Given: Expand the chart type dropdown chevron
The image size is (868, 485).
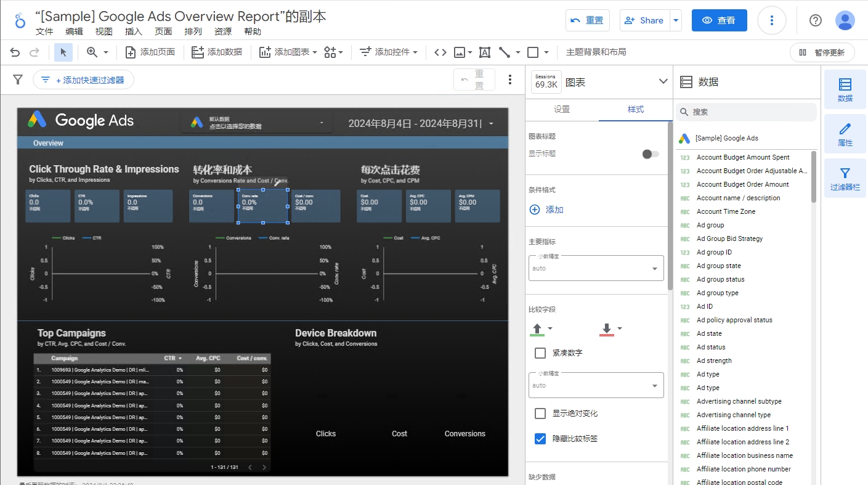Looking at the screenshot, I should [x=663, y=81].
